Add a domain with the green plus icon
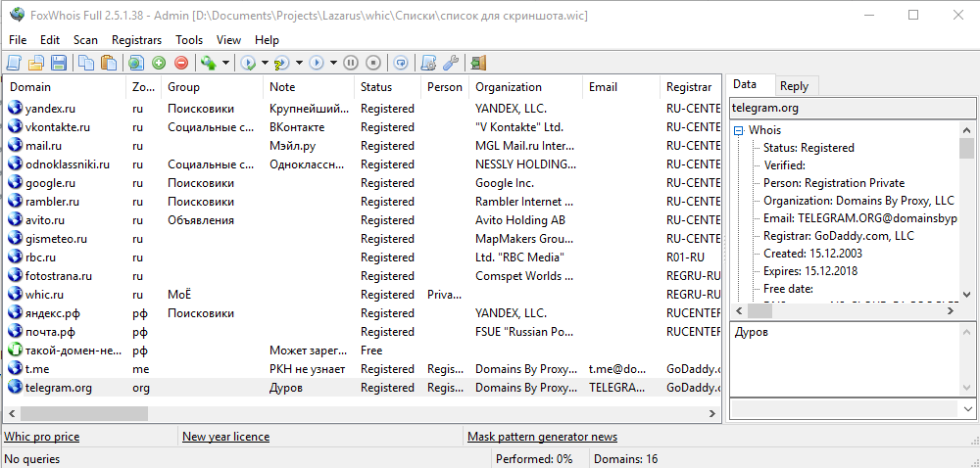This screenshot has width=980, height=468. [x=159, y=63]
